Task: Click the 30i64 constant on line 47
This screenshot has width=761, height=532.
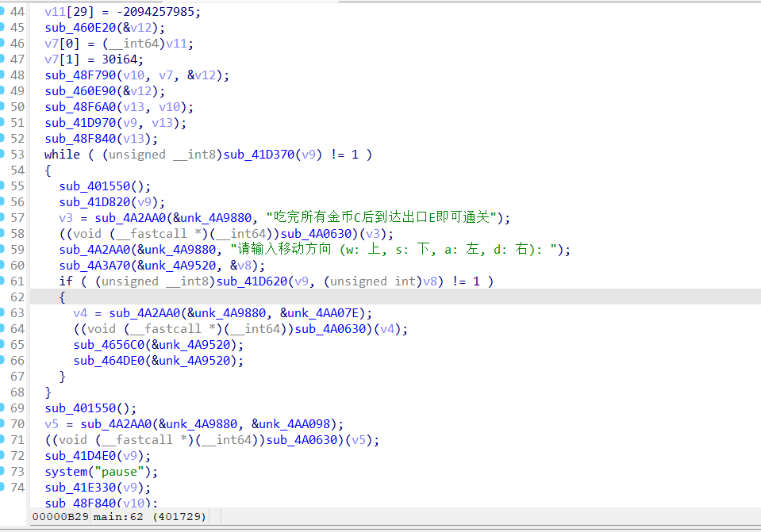Action: click(x=119, y=59)
